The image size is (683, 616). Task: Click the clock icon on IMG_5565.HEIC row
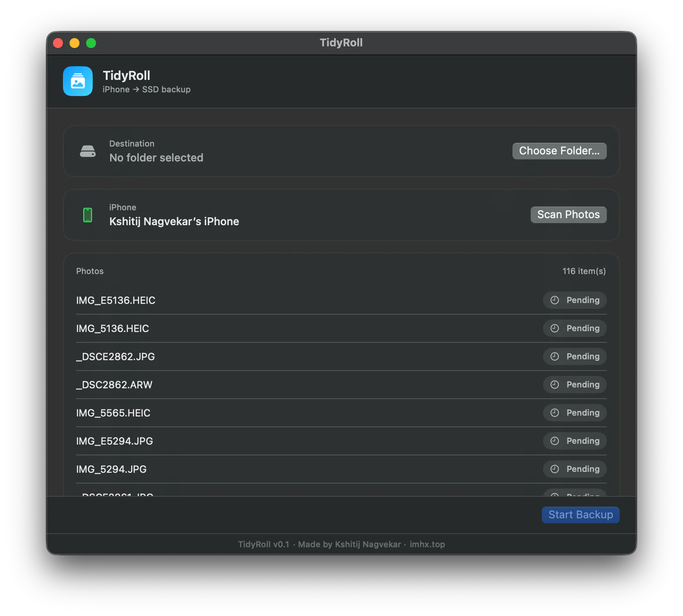coord(555,413)
